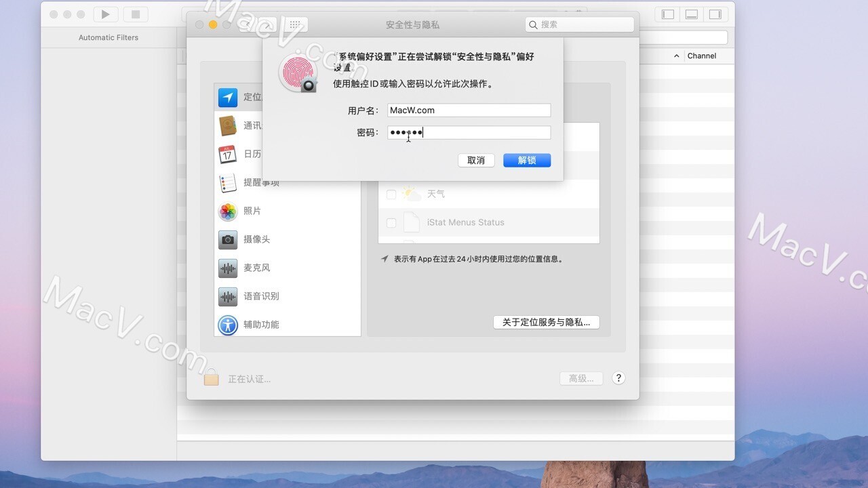Select the 定位 location services icon in the sidebar
868x488 pixels.
tap(228, 98)
